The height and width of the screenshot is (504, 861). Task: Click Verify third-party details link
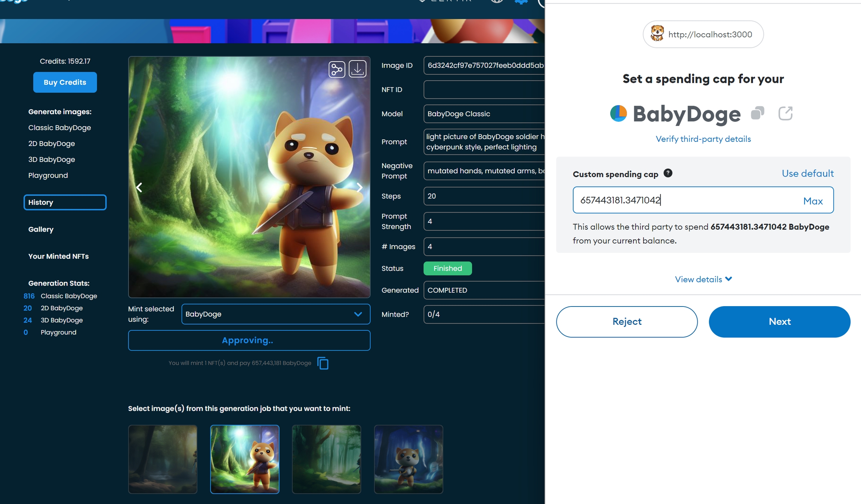[x=703, y=139]
